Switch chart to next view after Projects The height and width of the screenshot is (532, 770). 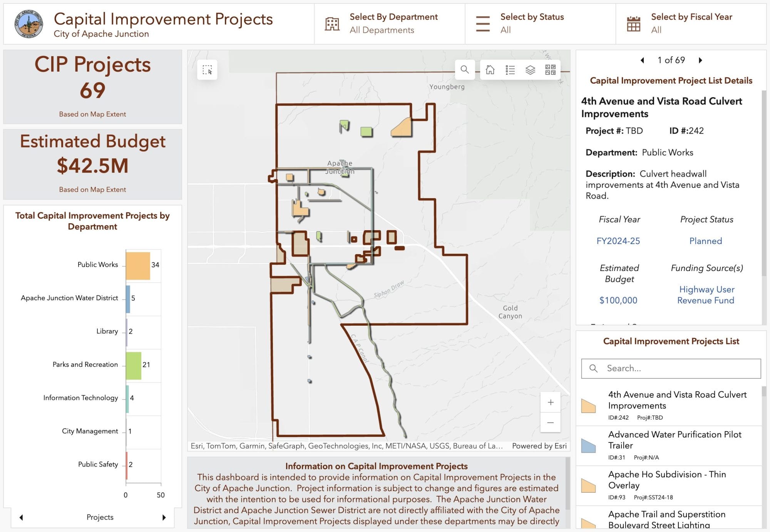point(164,517)
